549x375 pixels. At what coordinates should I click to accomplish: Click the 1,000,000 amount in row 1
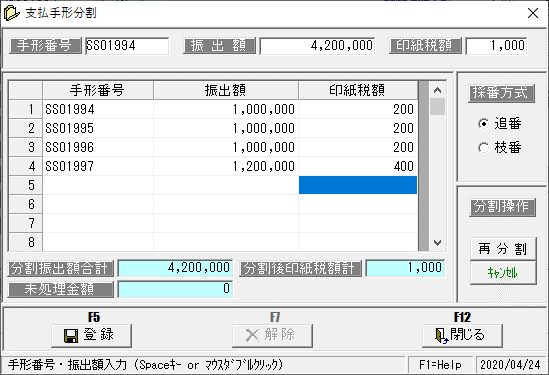pyautogui.click(x=226, y=109)
